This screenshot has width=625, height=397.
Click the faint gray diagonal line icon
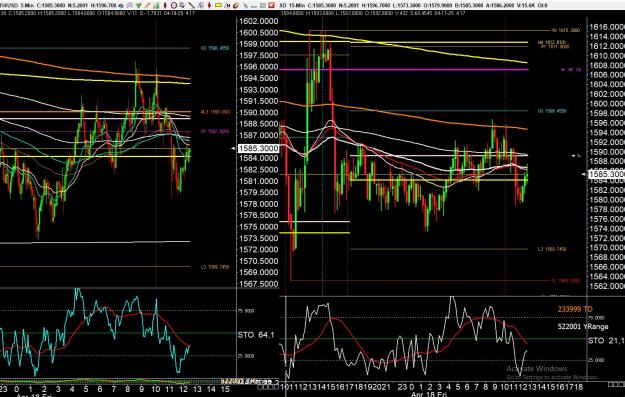(245, 5)
